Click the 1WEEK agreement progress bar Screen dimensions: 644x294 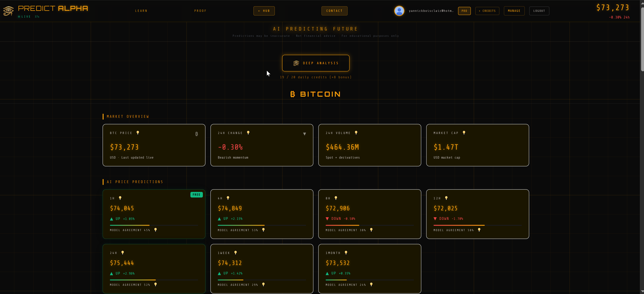pyautogui.click(x=262, y=280)
